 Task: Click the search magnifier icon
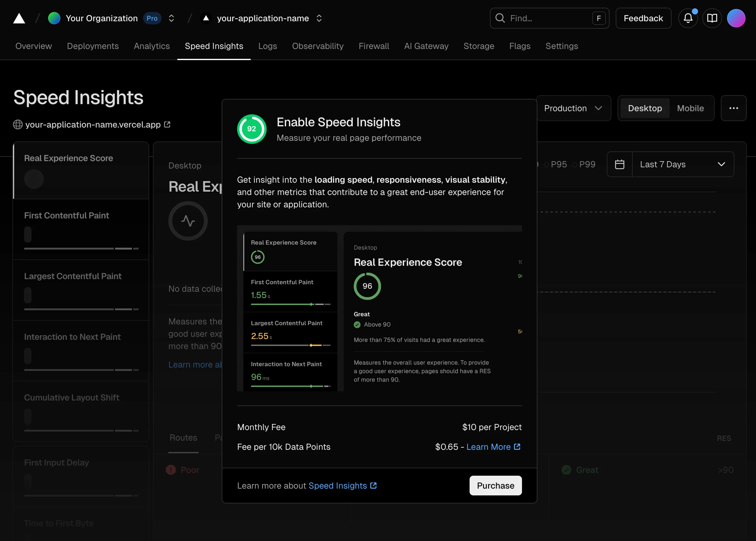500,18
